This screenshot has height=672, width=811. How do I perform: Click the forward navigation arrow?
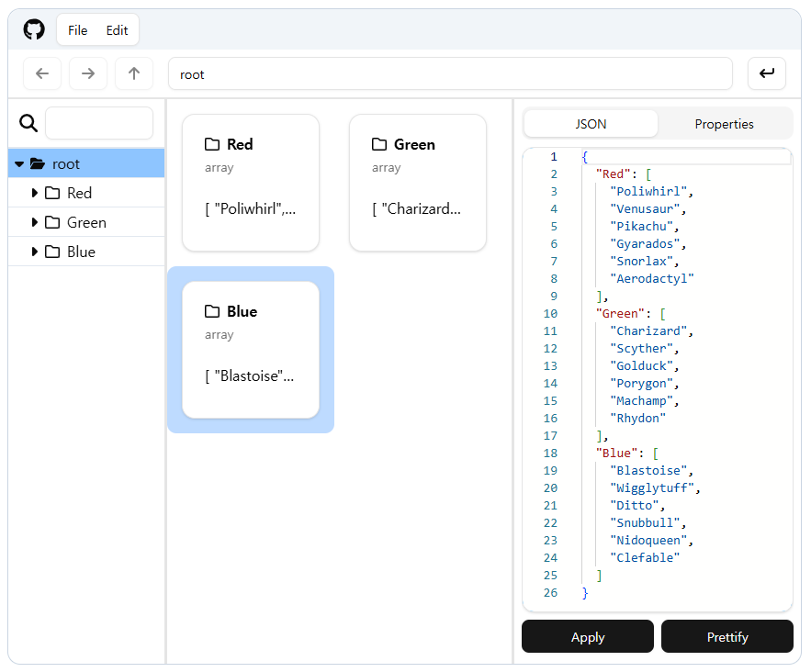click(88, 73)
